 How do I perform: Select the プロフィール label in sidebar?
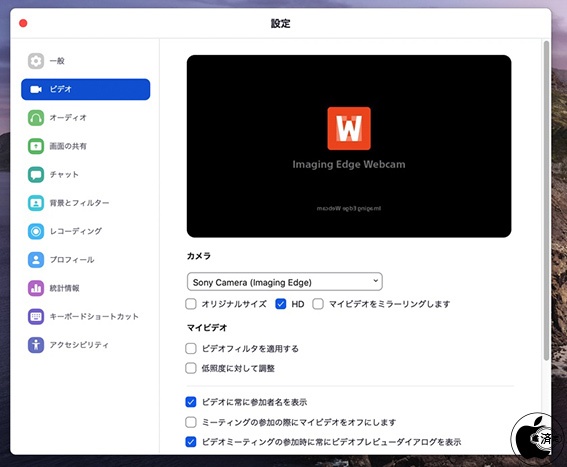(72, 260)
